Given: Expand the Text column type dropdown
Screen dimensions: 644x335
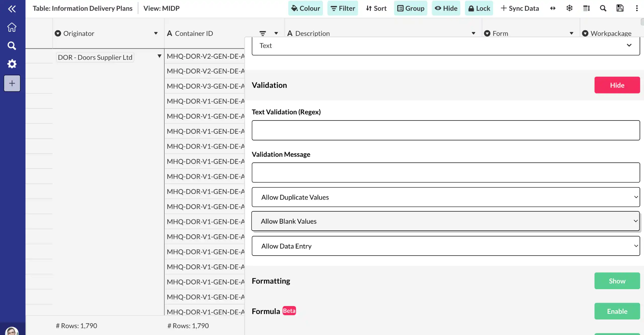Looking at the screenshot, I should point(446,46).
